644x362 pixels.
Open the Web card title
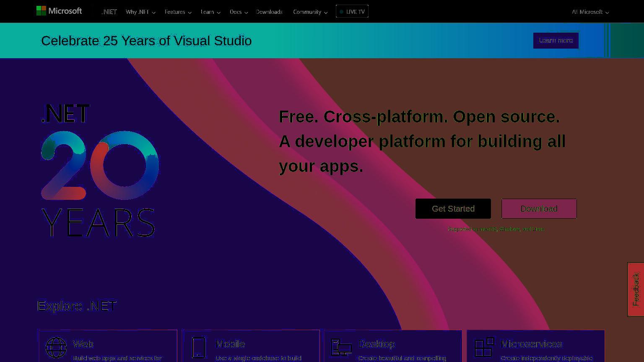click(x=83, y=344)
